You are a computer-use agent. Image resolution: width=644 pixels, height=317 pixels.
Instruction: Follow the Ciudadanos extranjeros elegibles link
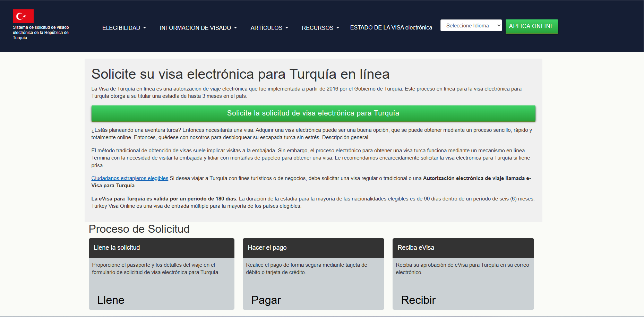(130, 178)
